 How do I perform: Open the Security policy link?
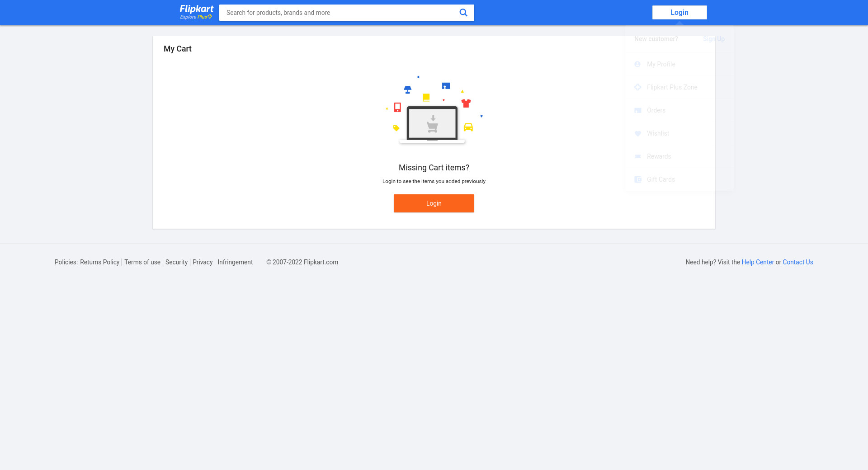point(176,262)
